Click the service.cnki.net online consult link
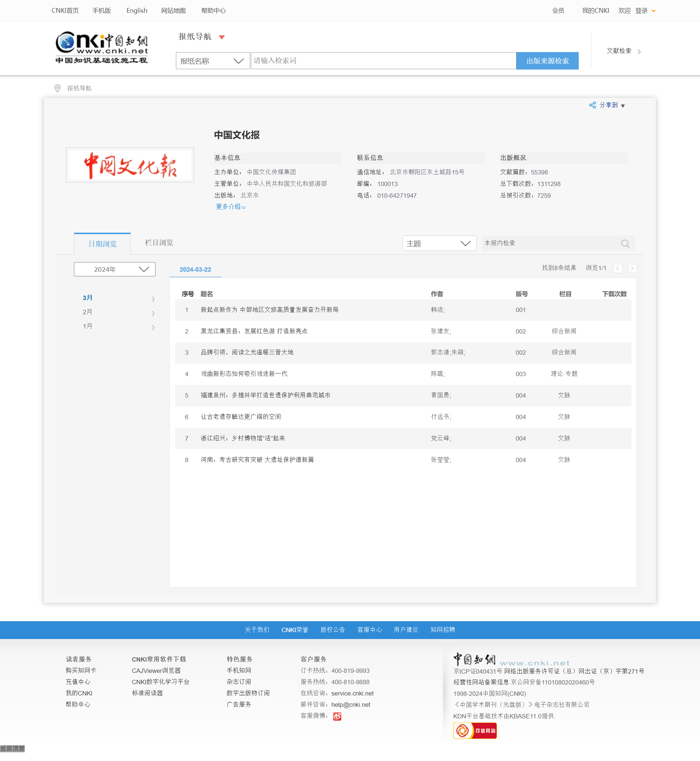 352,694
